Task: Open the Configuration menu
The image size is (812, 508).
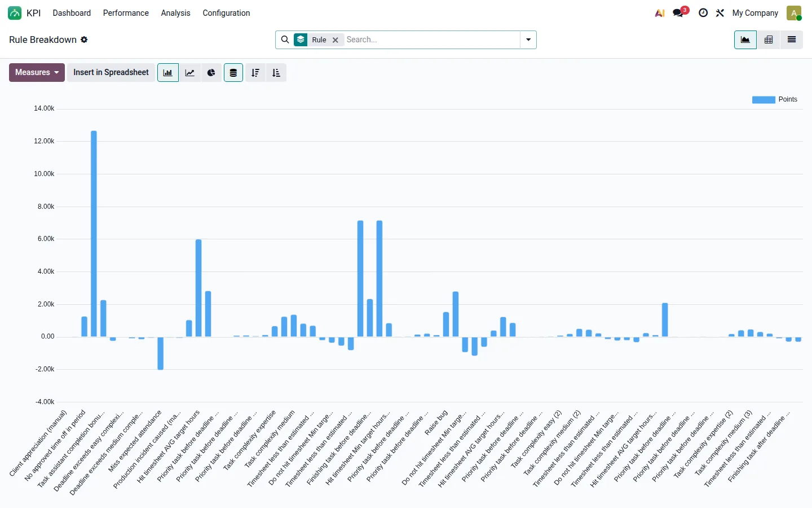Action: (x=226, y=13)
